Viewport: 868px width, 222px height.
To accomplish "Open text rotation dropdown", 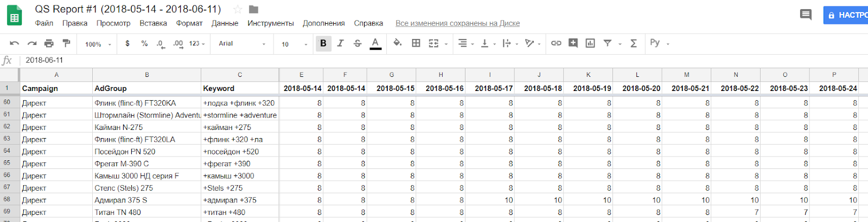I will 533,43.
